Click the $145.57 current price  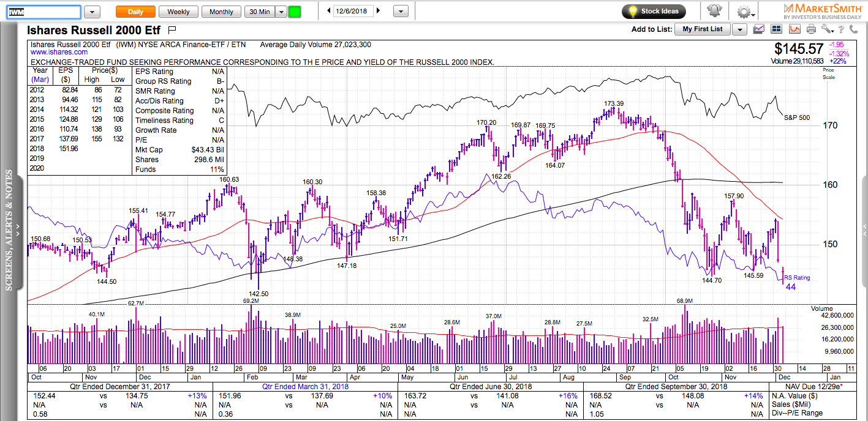[799, 48]
